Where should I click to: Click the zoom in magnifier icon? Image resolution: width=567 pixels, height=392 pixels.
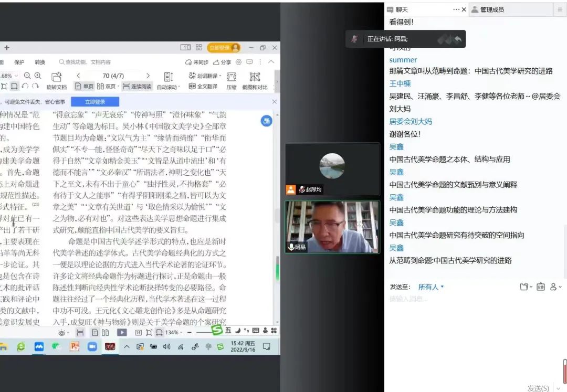38,76
